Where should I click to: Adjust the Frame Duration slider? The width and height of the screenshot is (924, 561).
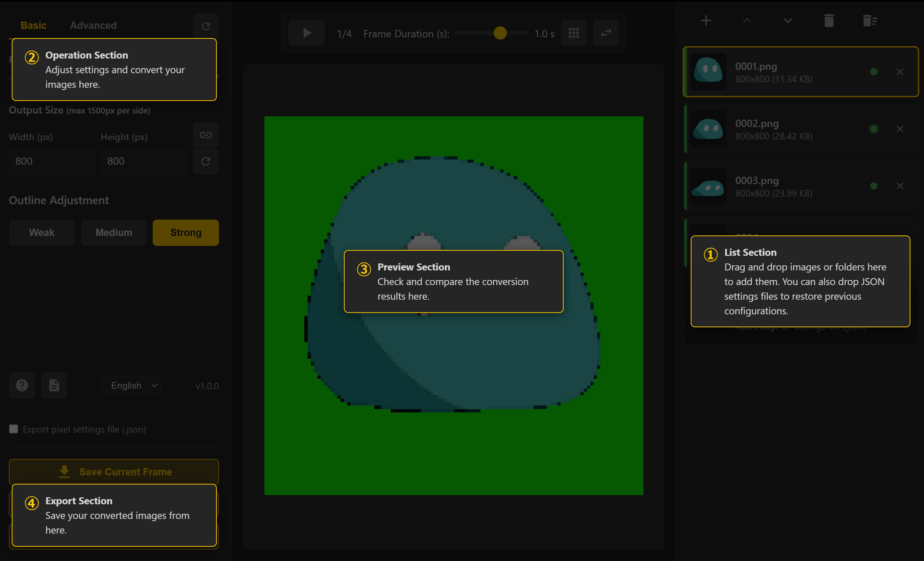[500, 33]
